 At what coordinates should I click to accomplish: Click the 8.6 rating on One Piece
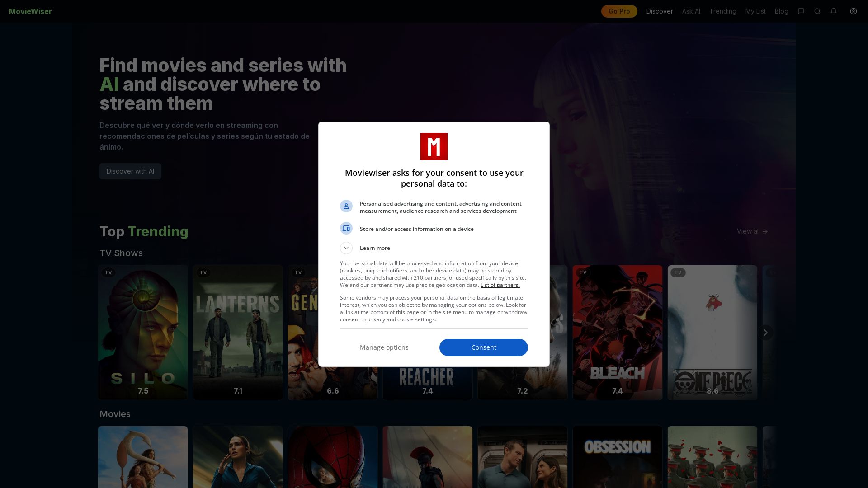tap(712, 391)
